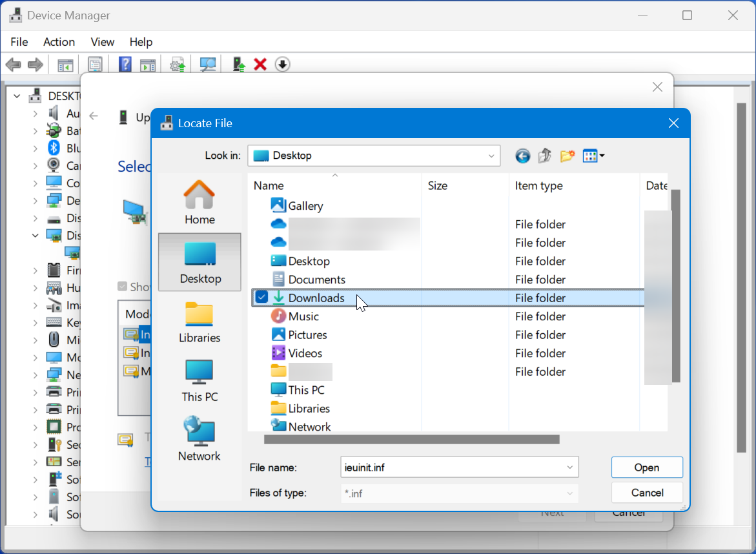Create a new folder in the dialog
This screenshot has width=756, height=554.
click(x=567, y=156)
